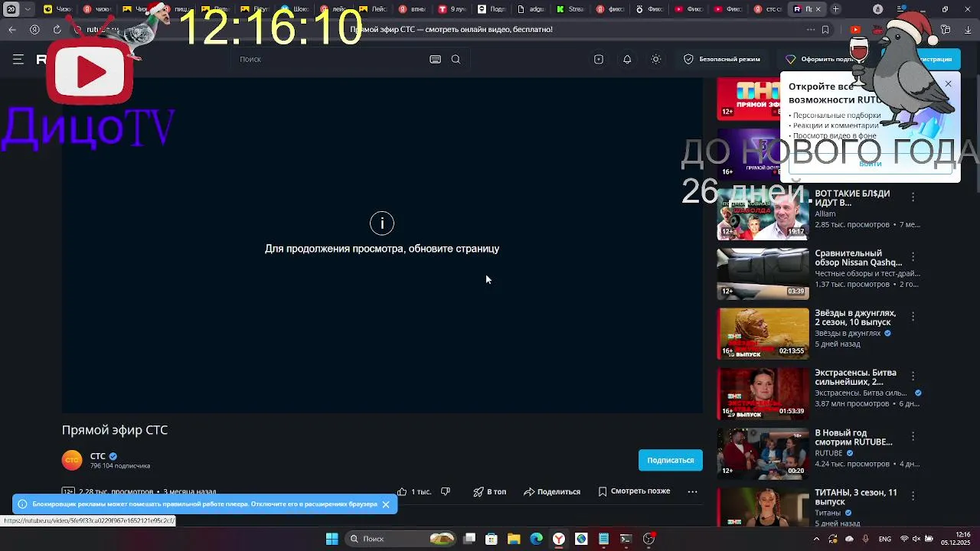Bookmark this page in address bar
This screenshot has width=980, height=551.
(825, 30)
